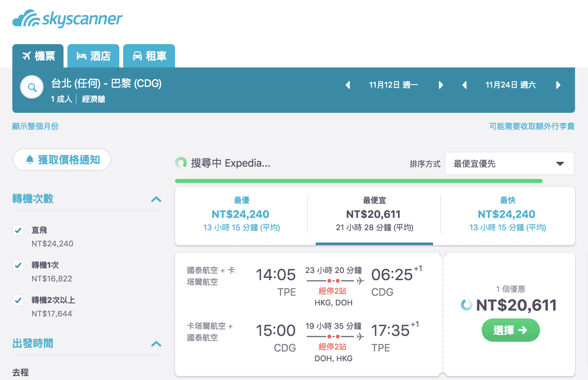Click the airplane icon on 機票 tab
This screenshot has width=588, height=380.
[x=27, y=56]
